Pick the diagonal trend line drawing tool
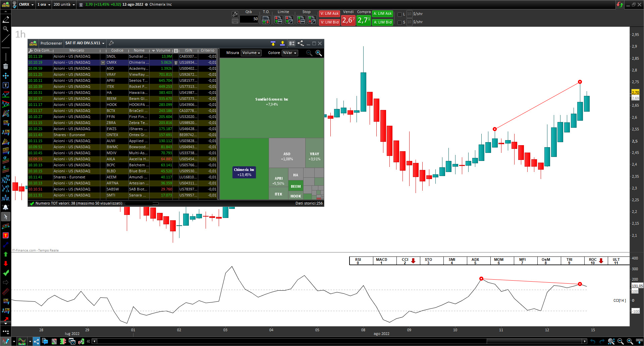Viewport: 644px width, 346px height. coord(6,38)
